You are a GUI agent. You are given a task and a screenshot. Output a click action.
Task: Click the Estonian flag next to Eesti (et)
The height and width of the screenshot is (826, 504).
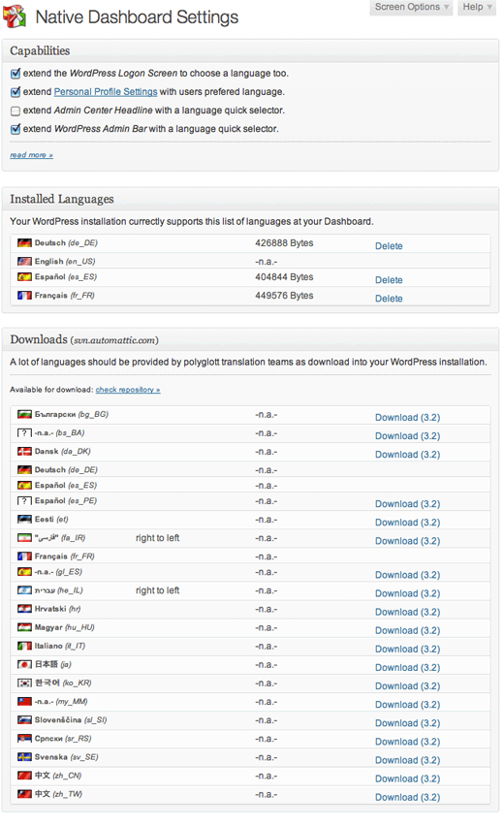click(x=24, y=520)
